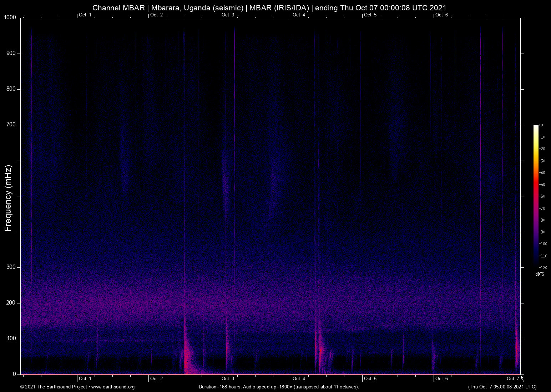Screen dimensions: 551x392
Task: Click the MBAR channel title text
Action: [118, 7]
